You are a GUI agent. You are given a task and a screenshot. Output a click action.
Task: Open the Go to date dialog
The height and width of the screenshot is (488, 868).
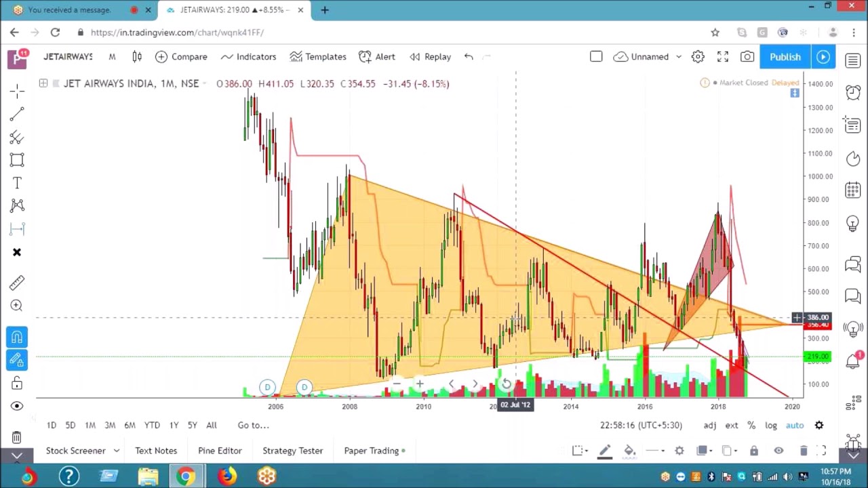click(254, 425)
